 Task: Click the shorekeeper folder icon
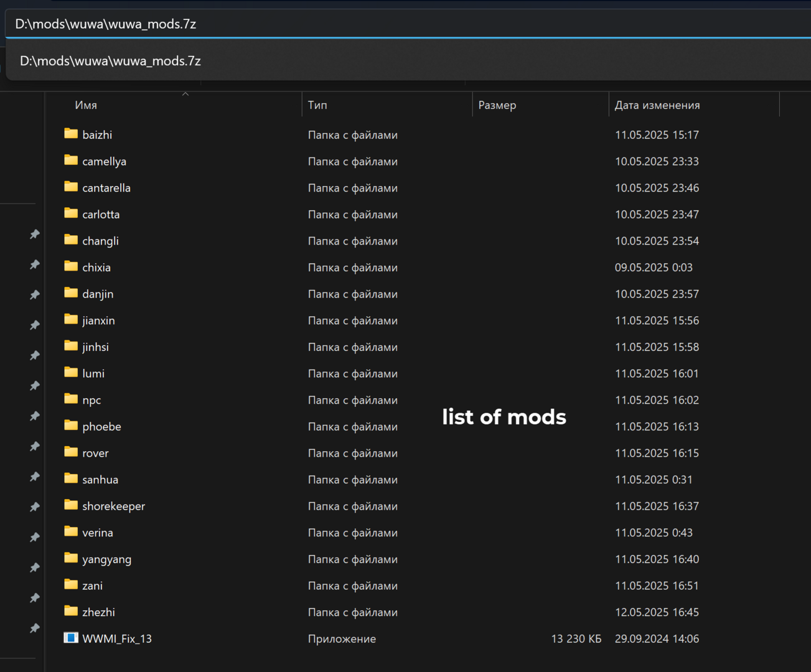pos(71,505)
